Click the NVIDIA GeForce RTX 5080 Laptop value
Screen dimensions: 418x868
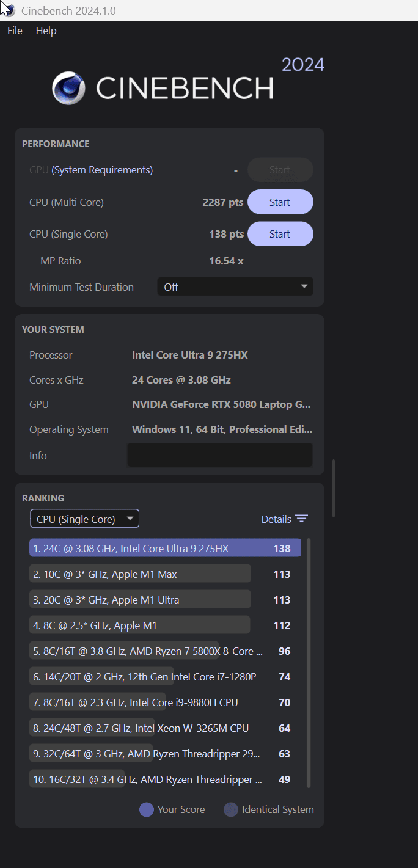[221, 404]
